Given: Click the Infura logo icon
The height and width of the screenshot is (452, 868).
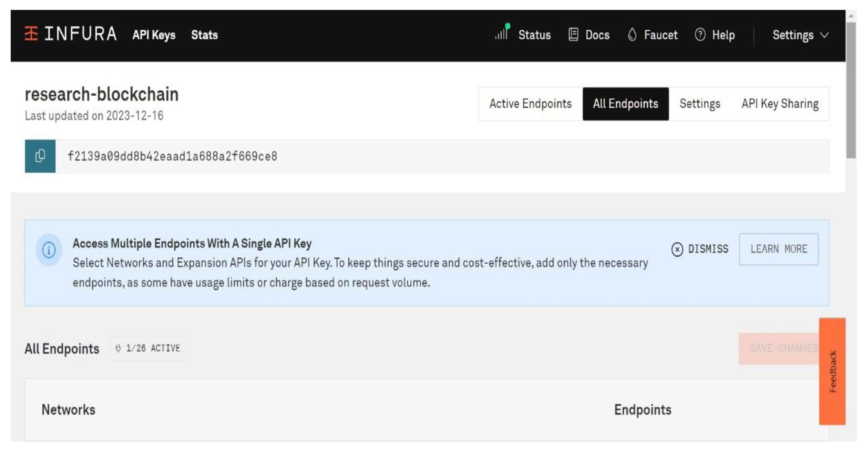Looking at the screenshot, I should [31, 34].
